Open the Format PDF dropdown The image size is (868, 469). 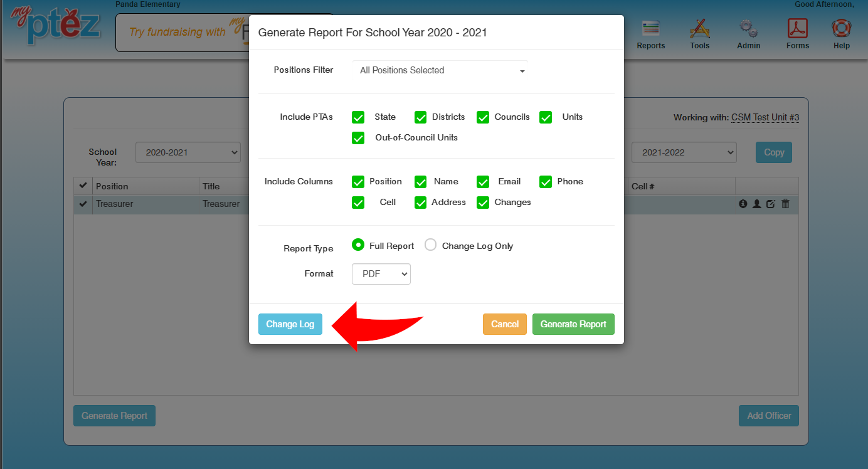(381, 274)
